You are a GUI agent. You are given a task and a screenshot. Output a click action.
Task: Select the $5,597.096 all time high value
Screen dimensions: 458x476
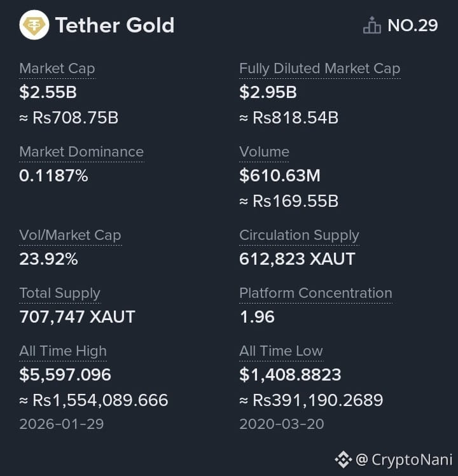coord(65,374)
